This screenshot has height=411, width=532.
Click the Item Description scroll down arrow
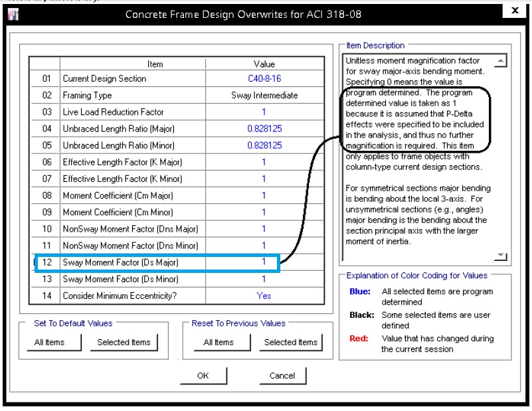pyautogui.click(x=500, y=256)
